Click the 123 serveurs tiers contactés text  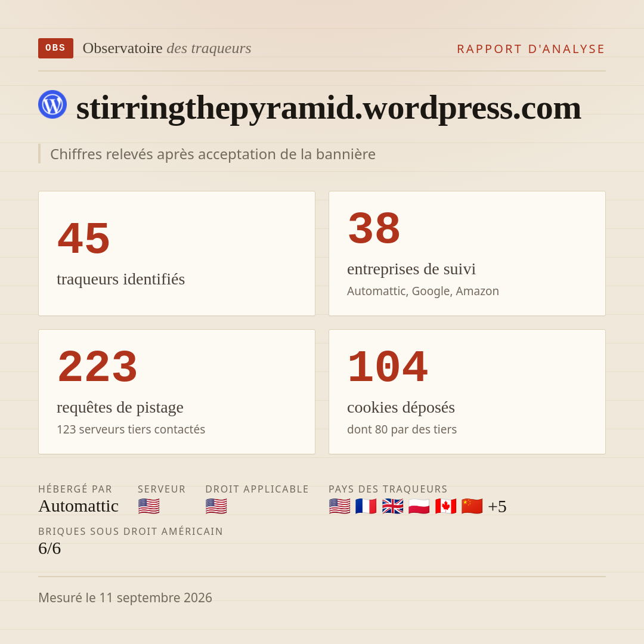[131, 429]
